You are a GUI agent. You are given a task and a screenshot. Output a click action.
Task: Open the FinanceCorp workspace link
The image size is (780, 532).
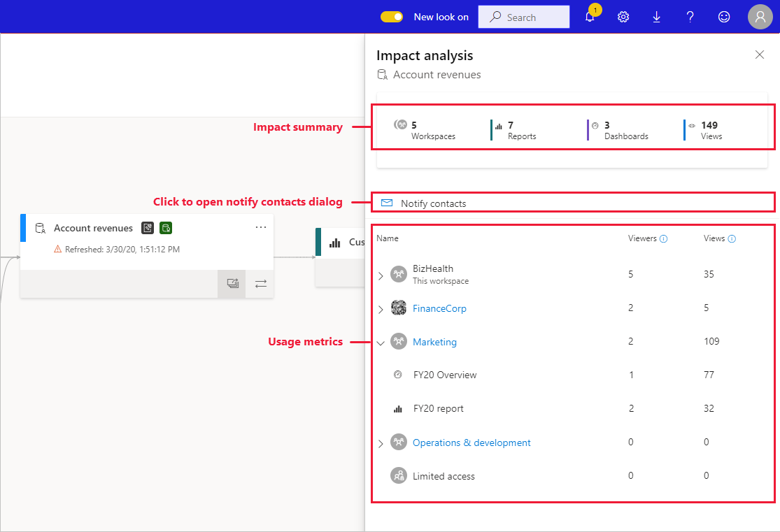[x=439, y=308]
